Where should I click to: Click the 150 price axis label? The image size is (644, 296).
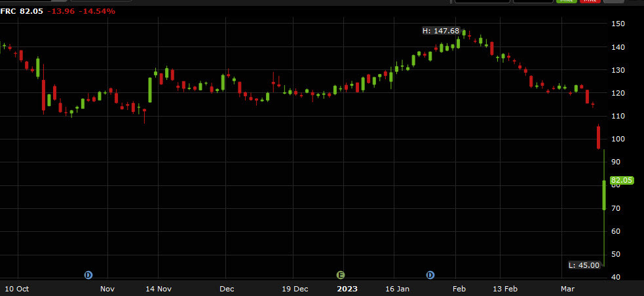tap(618, 24)
